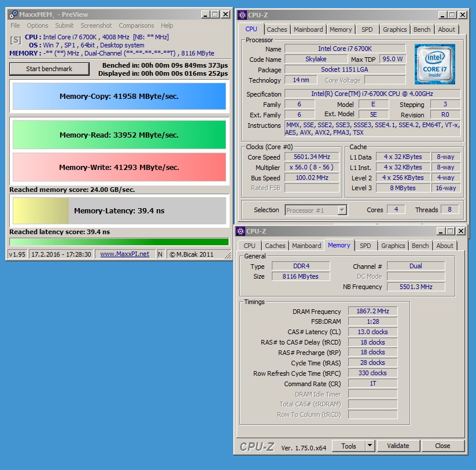This screenshot has height=470, width=476.
Task: Click the CPU-Z chip icon in lower Memory window title
Action: pos(241,231)
